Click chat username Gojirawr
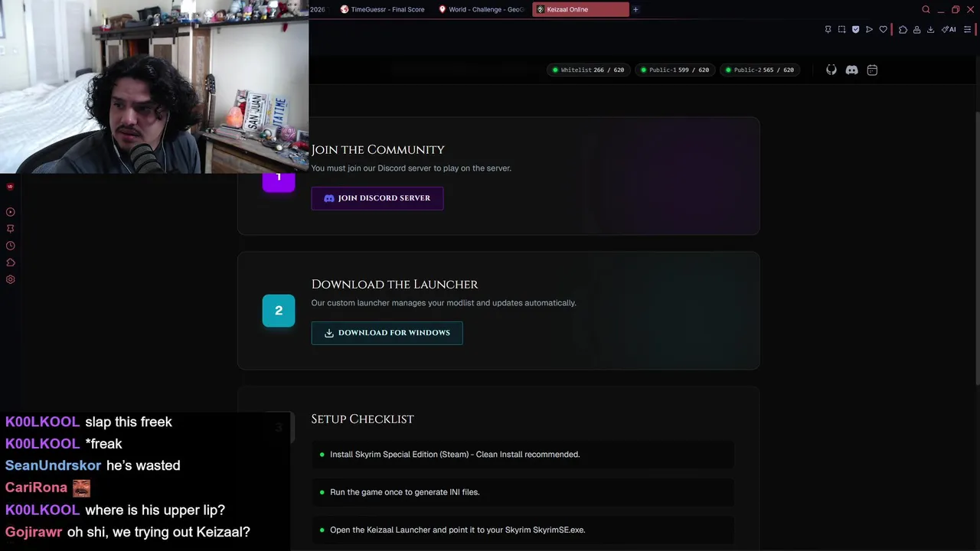 [x=34, y=532]
